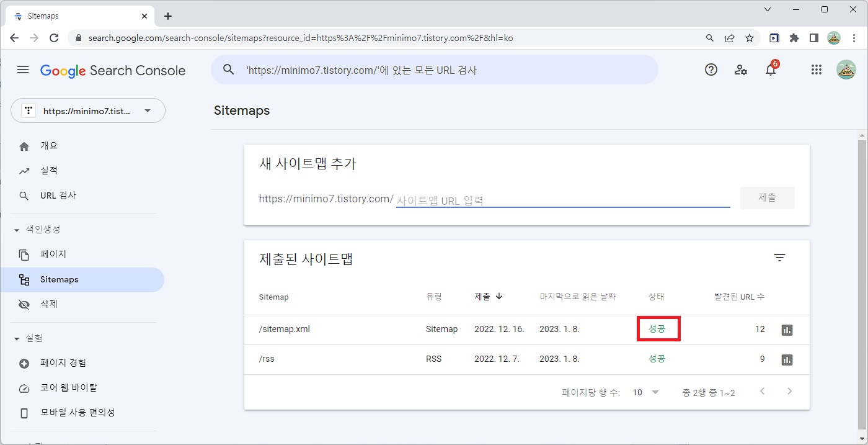Click the 발견된 URL 수 column header
The height and width of the screenshot is (445, 868).
point(740,297)
